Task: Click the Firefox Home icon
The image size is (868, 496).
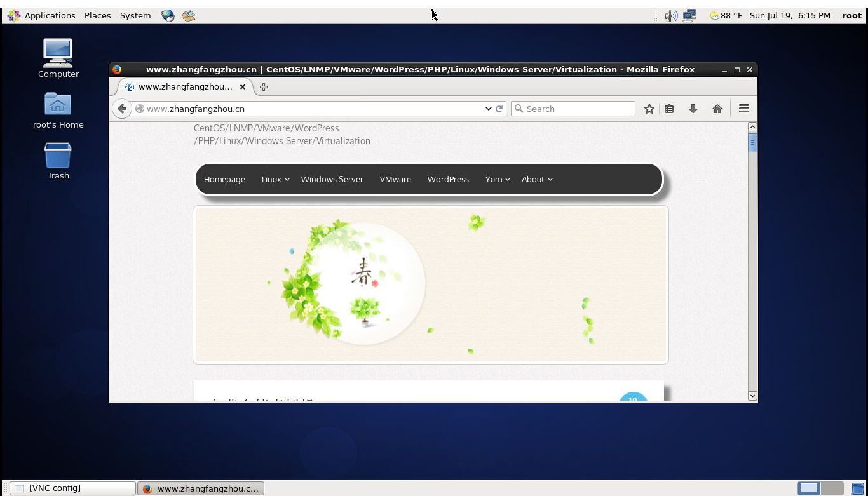Action: click(x=717, y=109)
